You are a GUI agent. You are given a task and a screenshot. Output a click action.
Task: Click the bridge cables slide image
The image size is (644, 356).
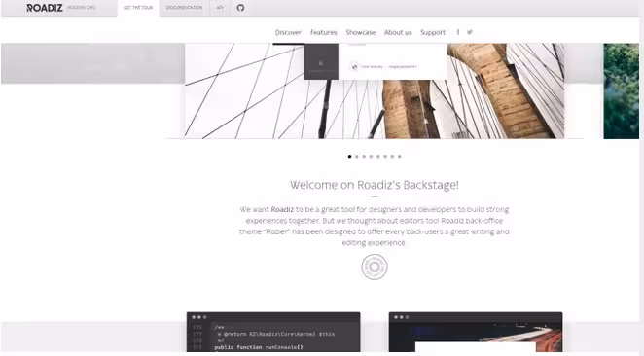pyautogui.click(x=375, y=90)
